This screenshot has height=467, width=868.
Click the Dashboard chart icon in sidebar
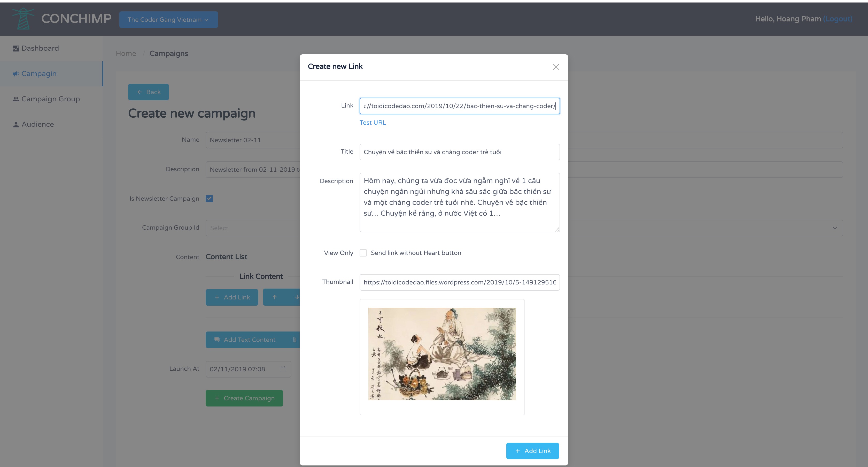16,49
